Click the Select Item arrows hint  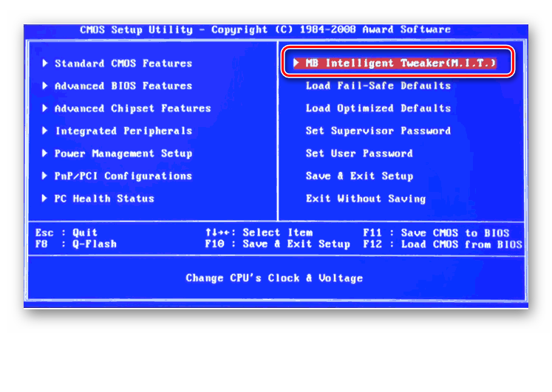click(259, 233)
